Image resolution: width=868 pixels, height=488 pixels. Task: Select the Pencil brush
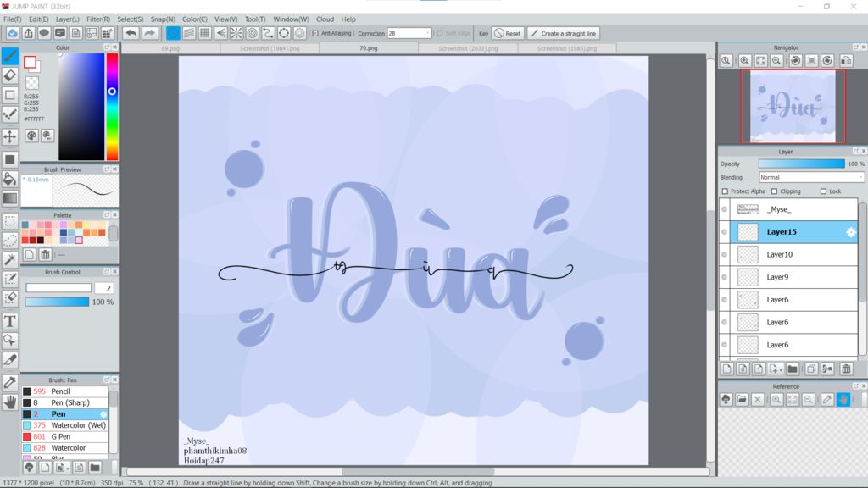[65, 391]
